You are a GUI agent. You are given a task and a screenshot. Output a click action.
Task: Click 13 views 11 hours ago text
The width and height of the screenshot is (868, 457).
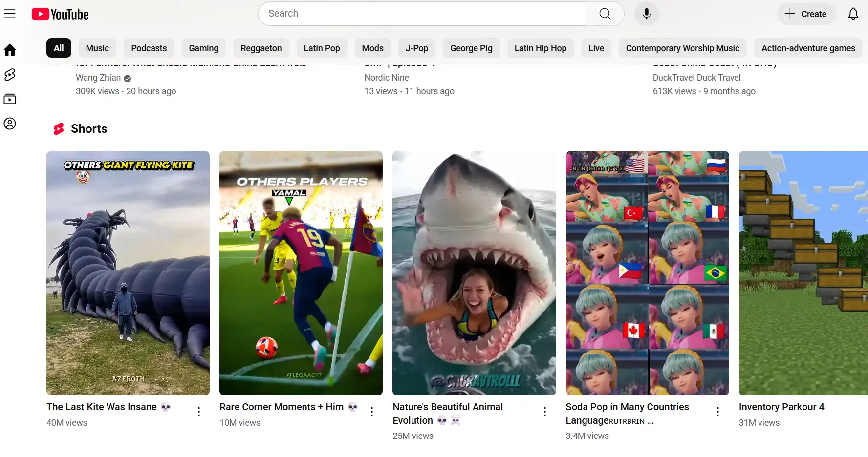point(409,91)
